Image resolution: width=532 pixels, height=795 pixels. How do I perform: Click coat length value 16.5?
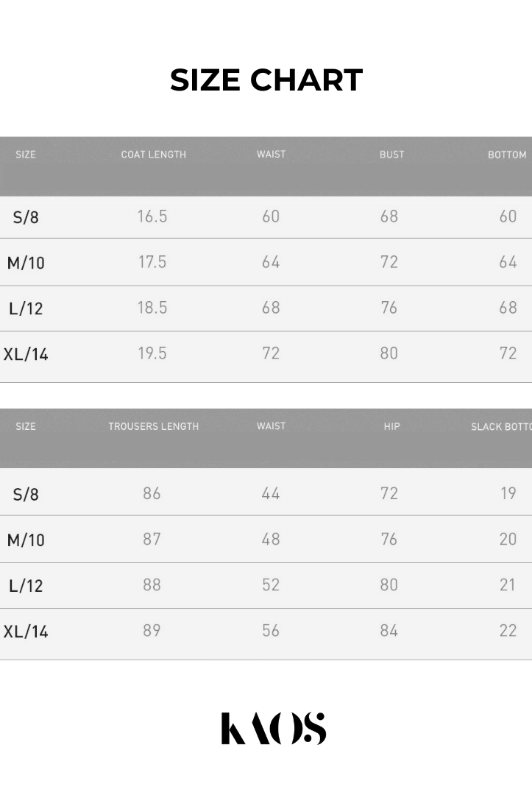pos(152,216)
